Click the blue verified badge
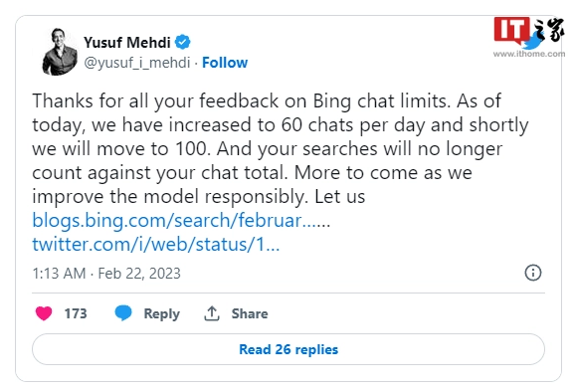This screenshot has width=574, height=392. 182,42
